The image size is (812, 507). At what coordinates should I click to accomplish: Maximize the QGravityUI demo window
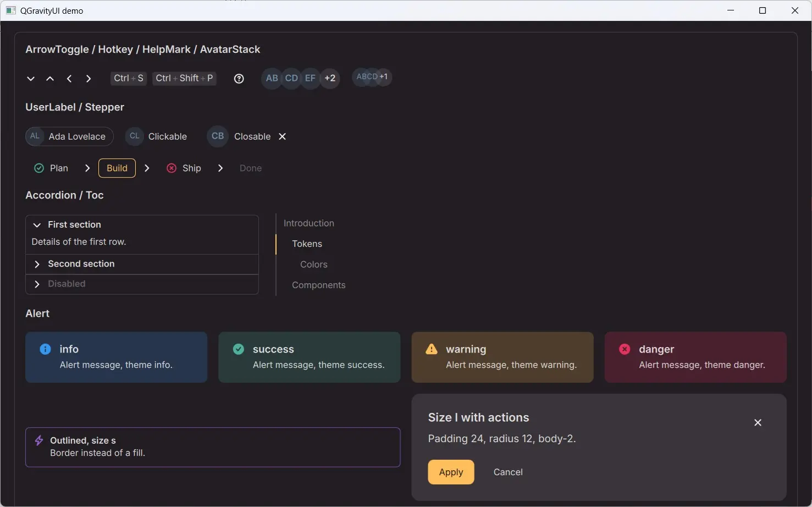(x=763, y=10)
